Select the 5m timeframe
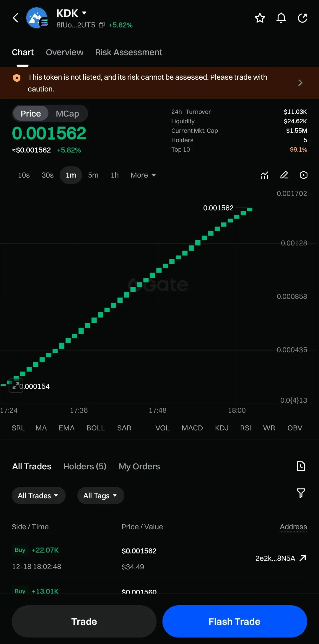The width and height of the screenshot is (319, 644). pyautogui.click(x=93, y=175)
